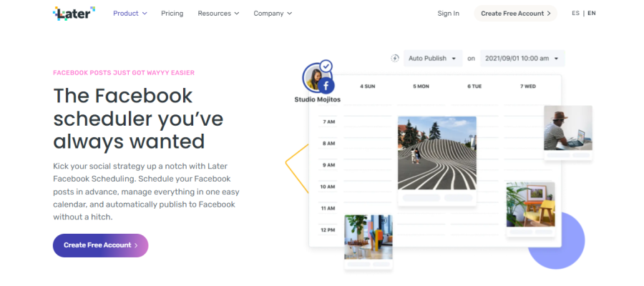Select the EN language option
Image resolution: width=644 pixels, height=286 pixels.
pyautogui.click(x=592, y=13)
